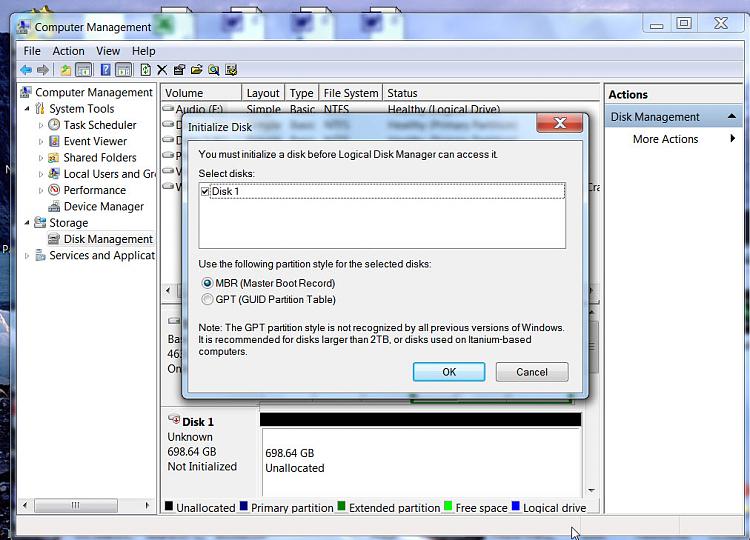
Task: Click the Task Scheduler clock icon
Action: 54,125
